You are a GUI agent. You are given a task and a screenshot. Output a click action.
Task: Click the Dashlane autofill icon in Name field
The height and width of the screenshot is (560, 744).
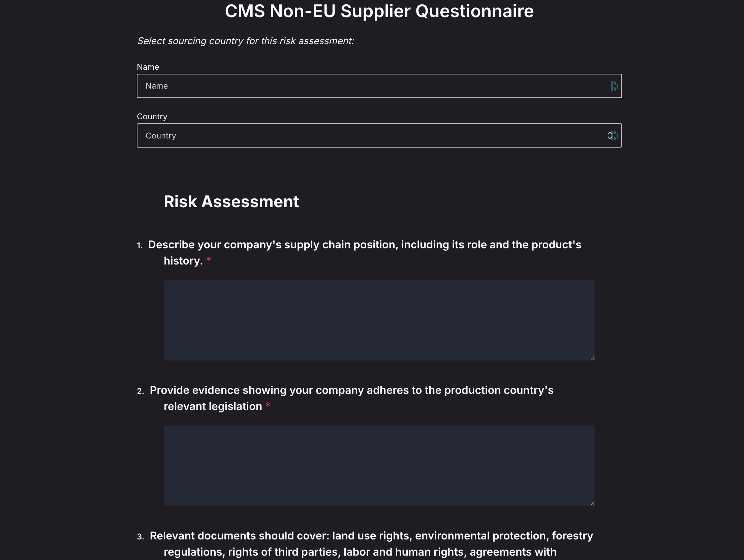[x=614, y=86]
